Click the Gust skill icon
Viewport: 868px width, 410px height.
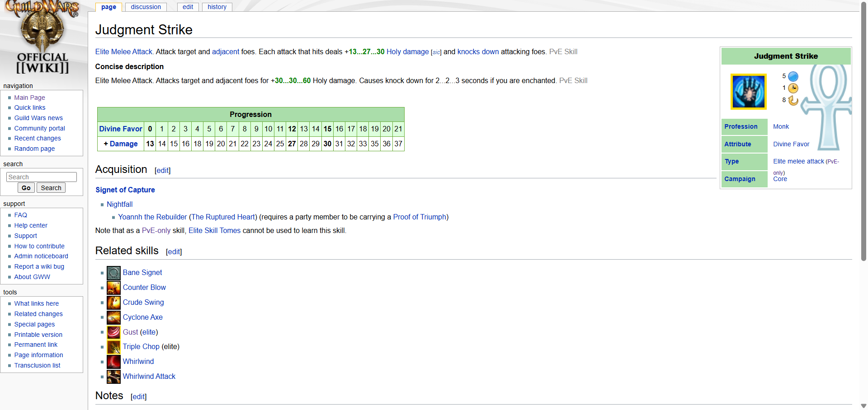(113, 332)
